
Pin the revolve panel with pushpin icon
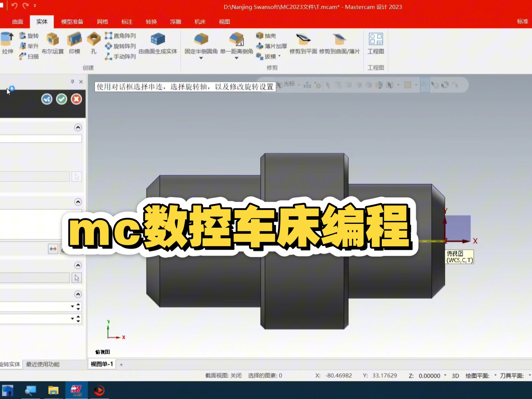click(x=72, y=81)
